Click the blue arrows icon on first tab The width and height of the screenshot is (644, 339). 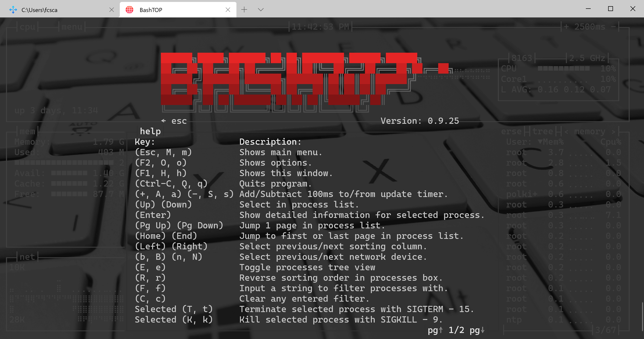pyautogui.click(x=13, y=10)
